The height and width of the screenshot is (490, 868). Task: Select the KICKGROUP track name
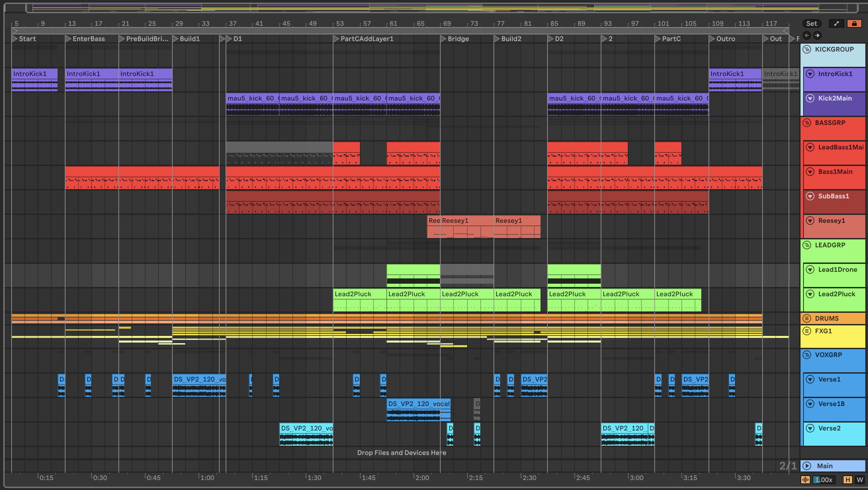pyautogui.click(x=834, y=50)
